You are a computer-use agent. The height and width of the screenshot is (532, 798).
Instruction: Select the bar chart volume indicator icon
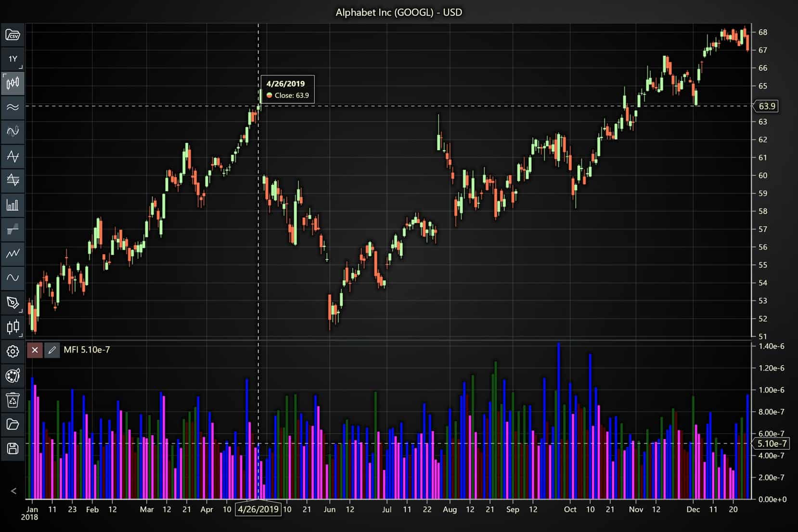pyautogui.click(x=13, y=205)
